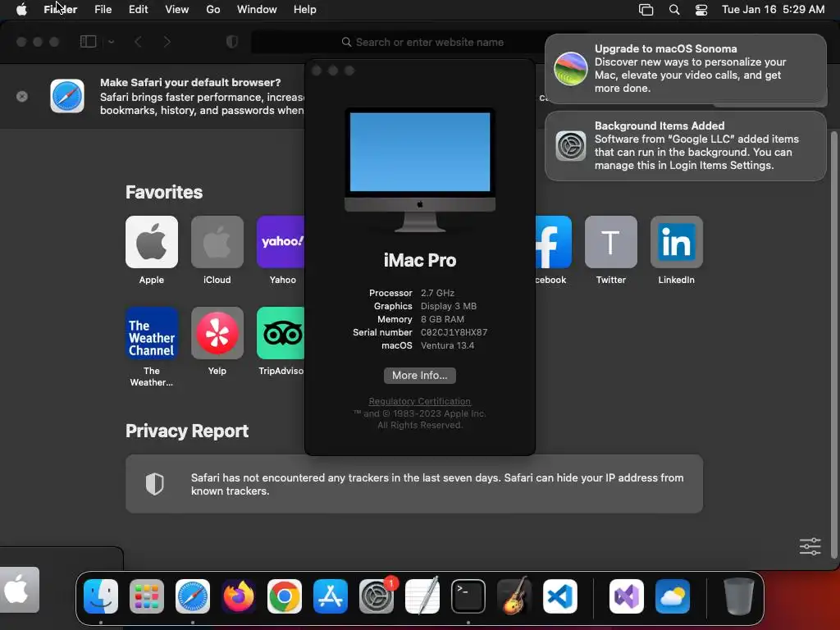This screenshot has width=840, height=630.
Task: Open Finder from the Dock
Action: tap(101, 596)
